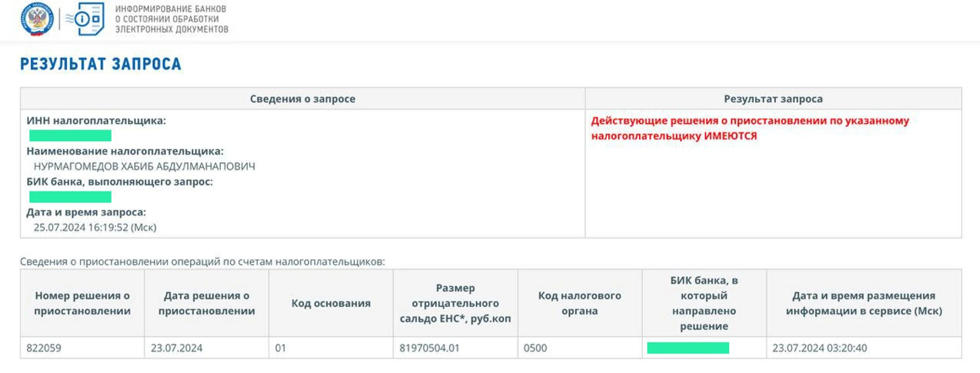Click the 'Дата решения о приостановлении' column header

coord(207,303)
